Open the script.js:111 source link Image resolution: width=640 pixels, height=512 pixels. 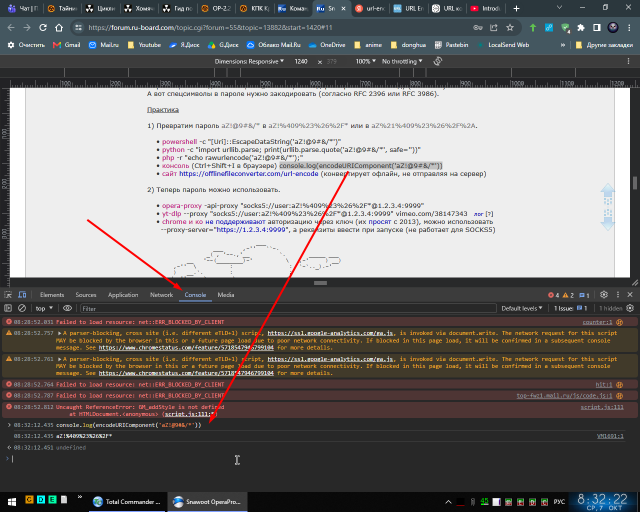tap(602, 407)
